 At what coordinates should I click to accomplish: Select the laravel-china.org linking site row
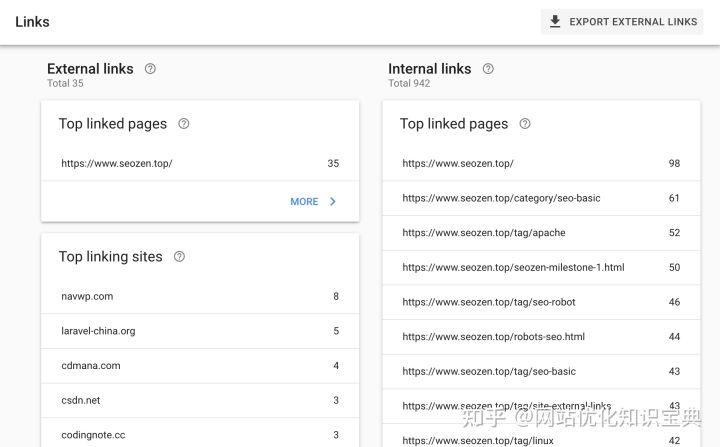pyautogui.click(x=200, y=331)
